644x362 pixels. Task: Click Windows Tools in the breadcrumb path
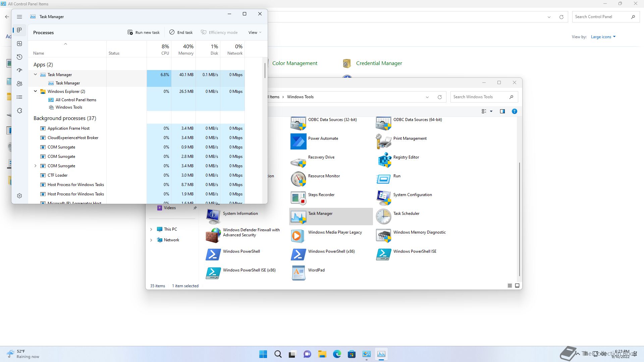(x=300, y=97)
